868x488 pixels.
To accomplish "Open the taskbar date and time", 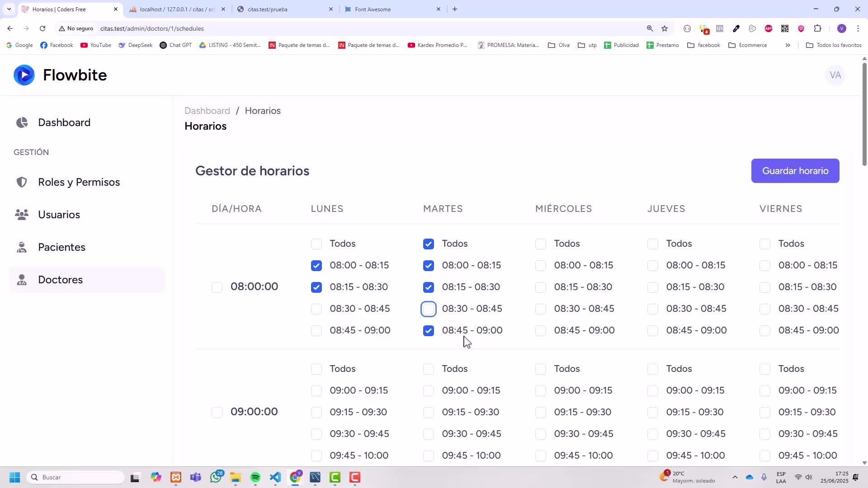I will click(x=835, y=477).
